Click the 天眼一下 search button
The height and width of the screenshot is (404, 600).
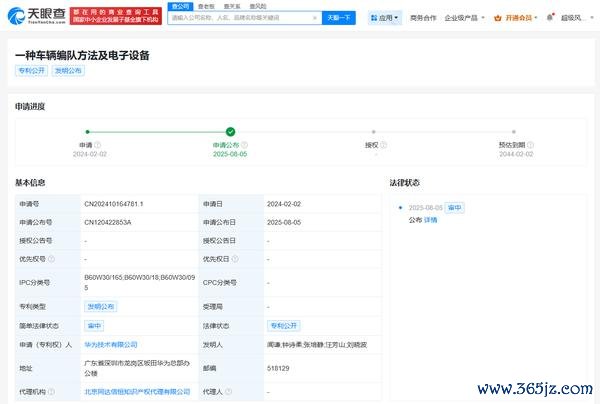click(x=338, y=18)
